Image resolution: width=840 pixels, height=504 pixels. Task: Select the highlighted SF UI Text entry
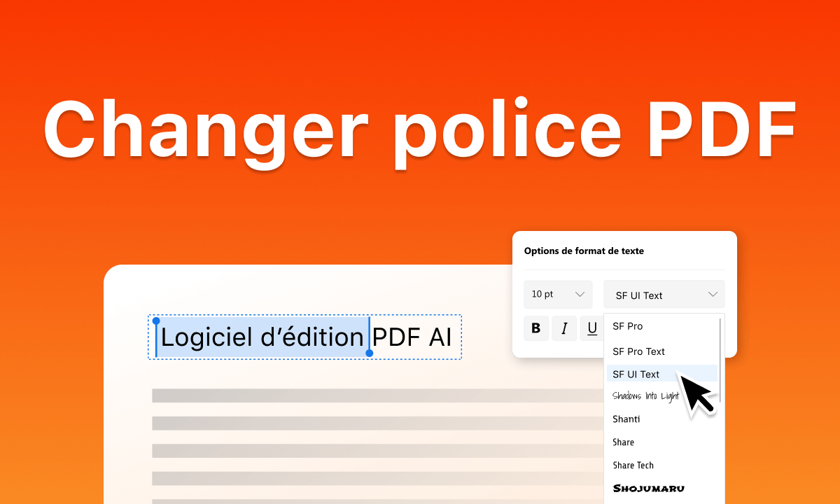pos(636,374)
